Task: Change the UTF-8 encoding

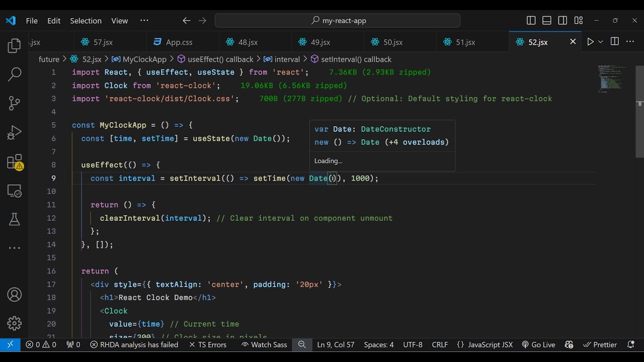Action: click(x=413, y=344)
